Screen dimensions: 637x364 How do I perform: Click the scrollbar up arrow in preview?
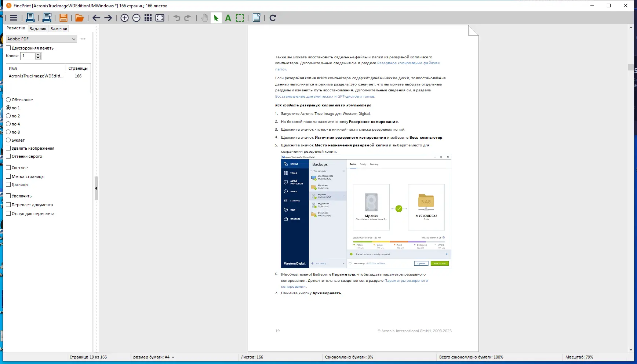(631, 28)
